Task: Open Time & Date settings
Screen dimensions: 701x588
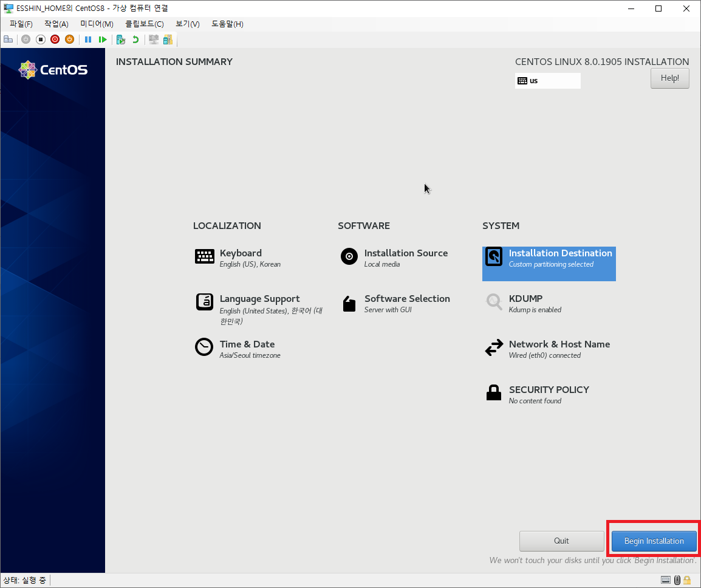Action: click(x=238, y=349)
